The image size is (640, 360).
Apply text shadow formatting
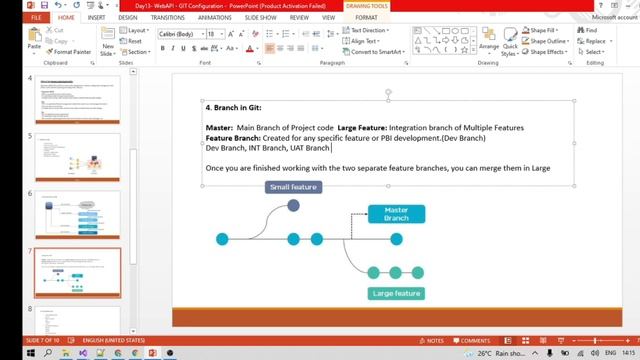(x=194, y=49)
